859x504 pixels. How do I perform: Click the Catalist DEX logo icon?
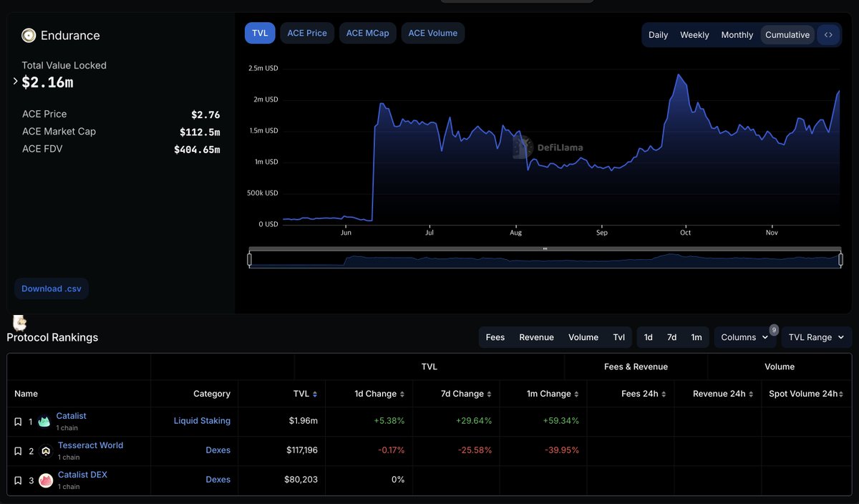46,480
